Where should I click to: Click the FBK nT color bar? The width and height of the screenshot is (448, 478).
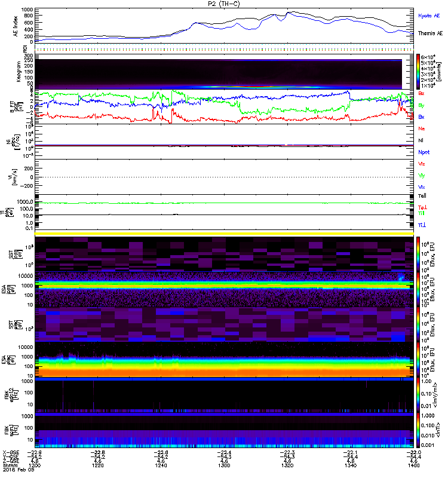[x=418, y=430]
